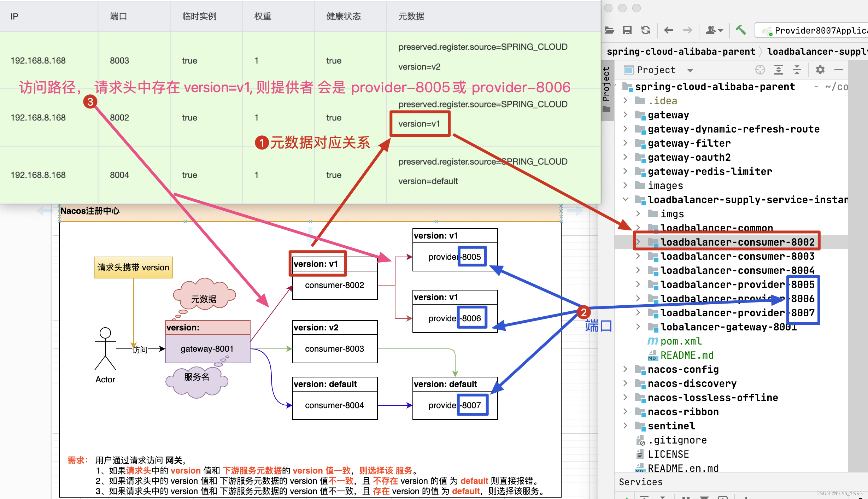Click the Collapse All icon in Project panel

(797, 70)
